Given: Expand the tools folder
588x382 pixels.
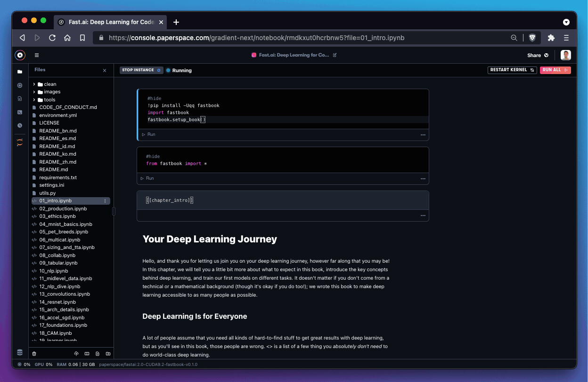Looking at the screenshot, I should point(34,100).
